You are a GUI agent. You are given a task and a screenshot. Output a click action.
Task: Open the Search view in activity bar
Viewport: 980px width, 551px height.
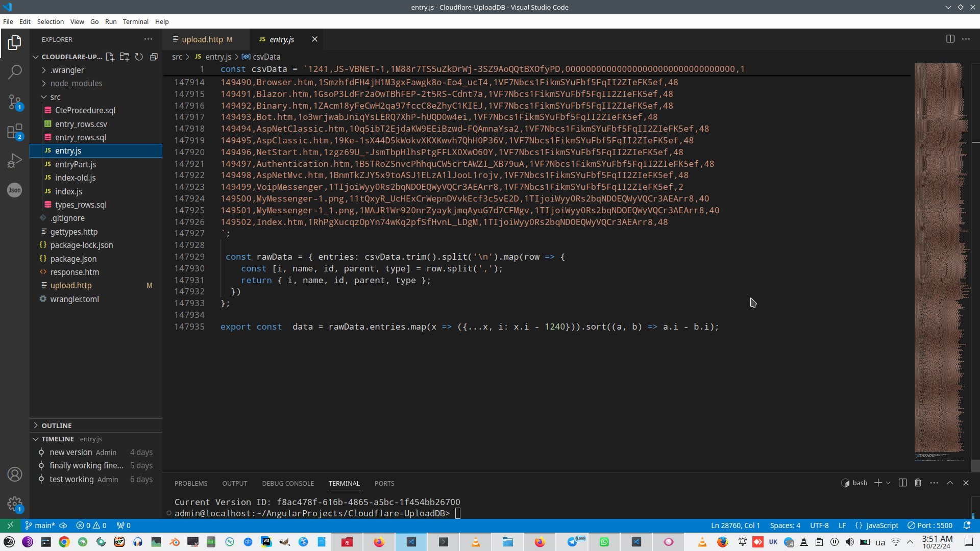coord(15,72)
